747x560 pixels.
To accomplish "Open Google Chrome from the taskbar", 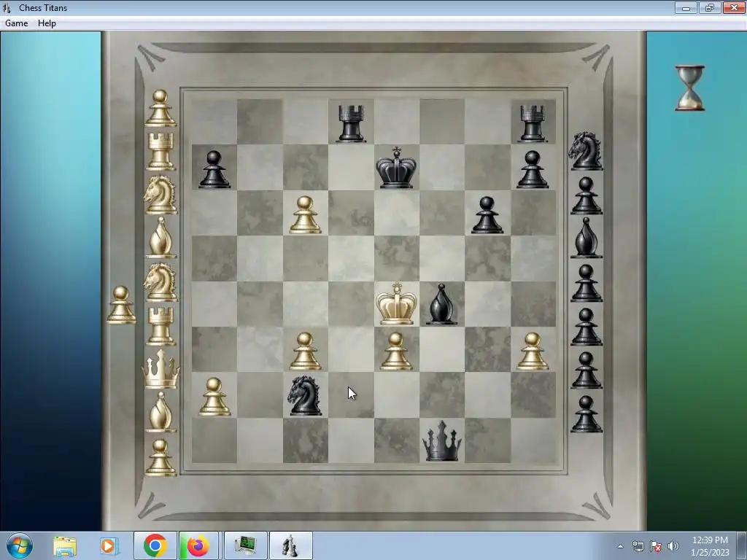I will [155, 545].
